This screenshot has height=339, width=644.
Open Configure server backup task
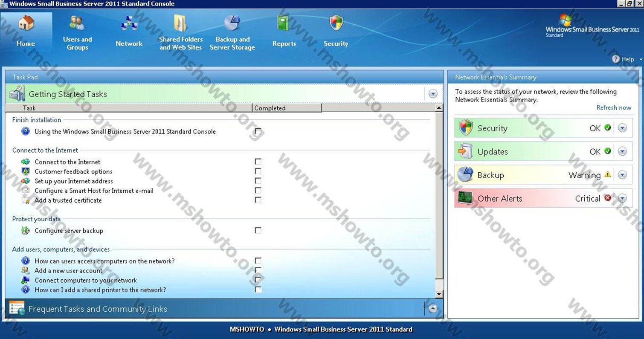click(69, 231)
